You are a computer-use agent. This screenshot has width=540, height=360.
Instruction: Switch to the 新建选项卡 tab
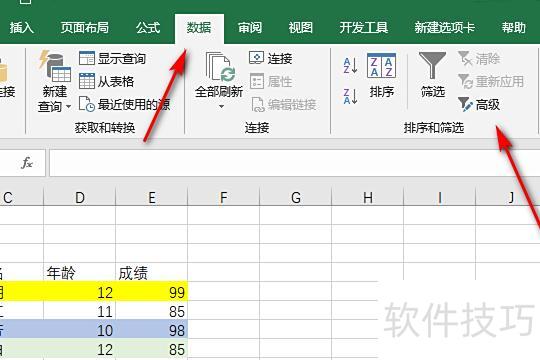coord(445,28)
